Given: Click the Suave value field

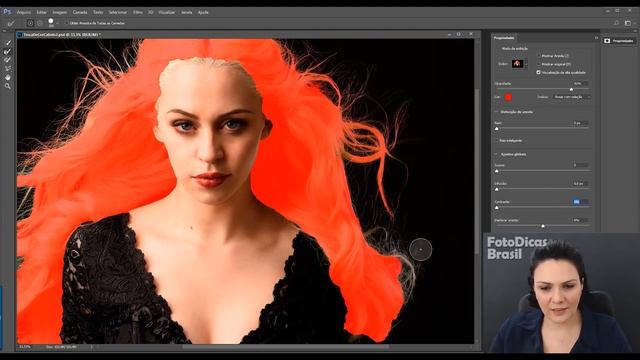Looking at the screenshot, I should click(x=580, y=165).
